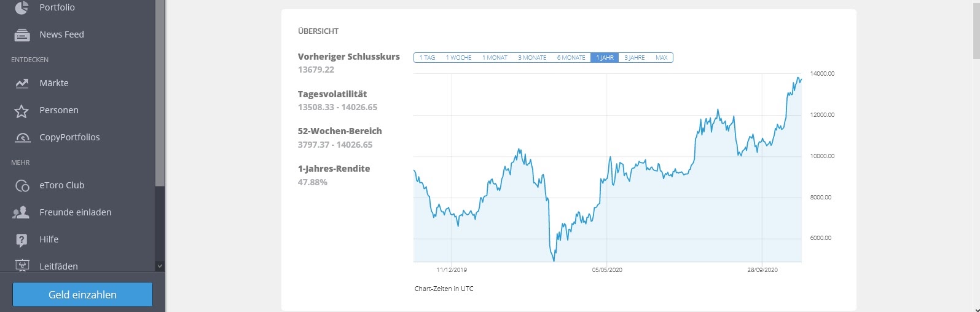The image size is (980, 312).
Task: Switch to 6 MONATE chart view
Action: click(571, 58)
